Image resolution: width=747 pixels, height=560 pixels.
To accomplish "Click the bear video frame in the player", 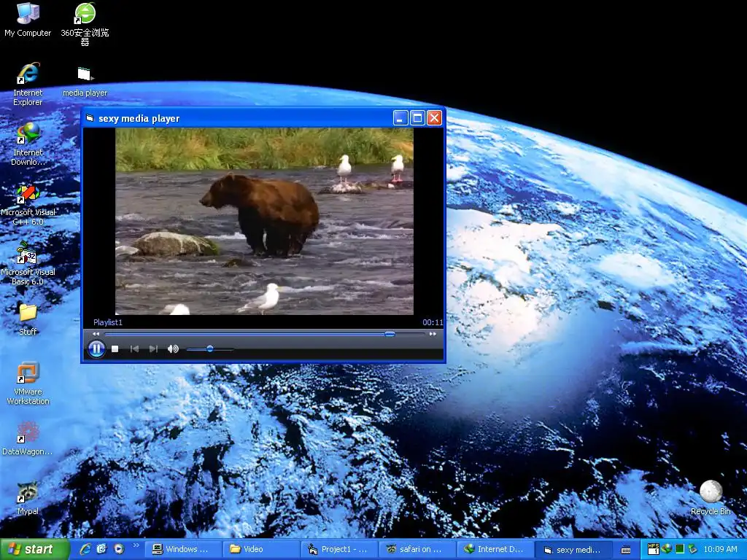I will [264, 221].
